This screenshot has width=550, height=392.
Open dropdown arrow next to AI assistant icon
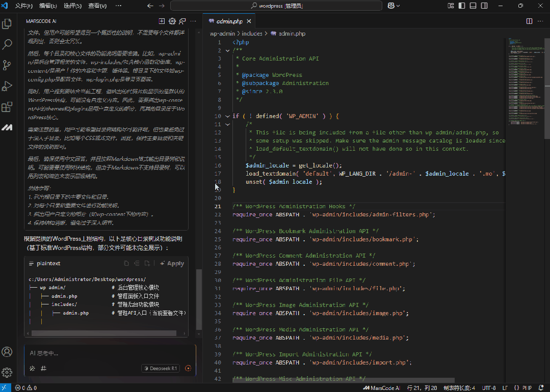398,6
